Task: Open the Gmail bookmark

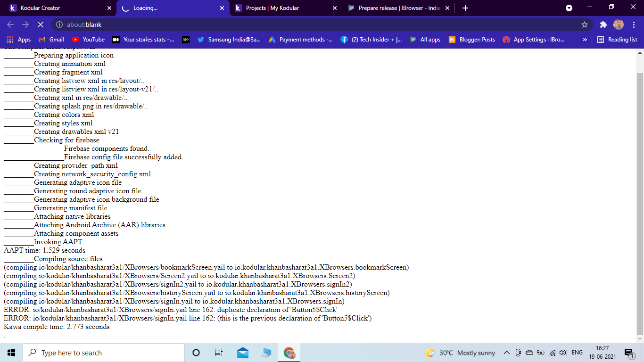Action: (x=51, y=40)
